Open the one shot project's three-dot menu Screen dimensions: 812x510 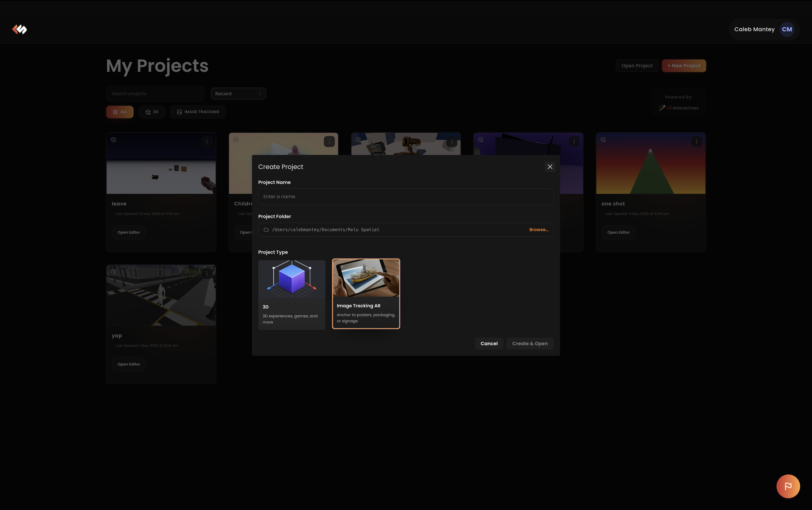tap(696, 142)
